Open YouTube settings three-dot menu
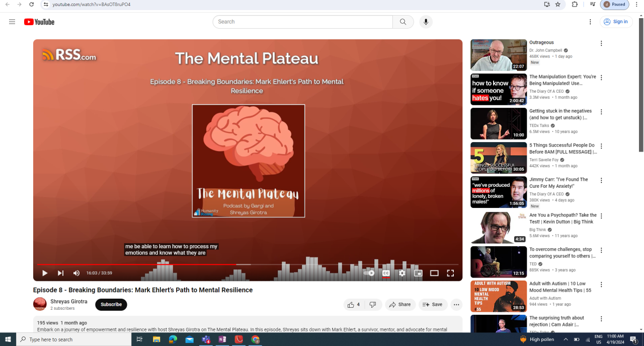 tap(590, 22)
